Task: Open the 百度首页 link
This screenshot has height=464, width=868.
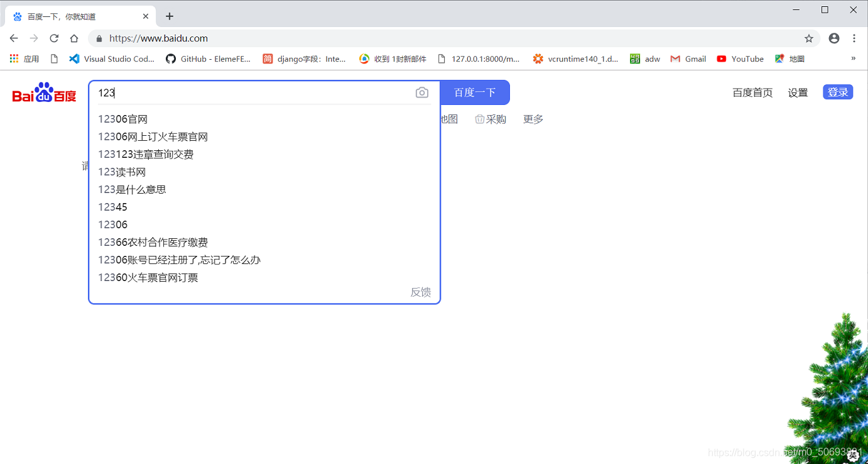Action: 752,93
